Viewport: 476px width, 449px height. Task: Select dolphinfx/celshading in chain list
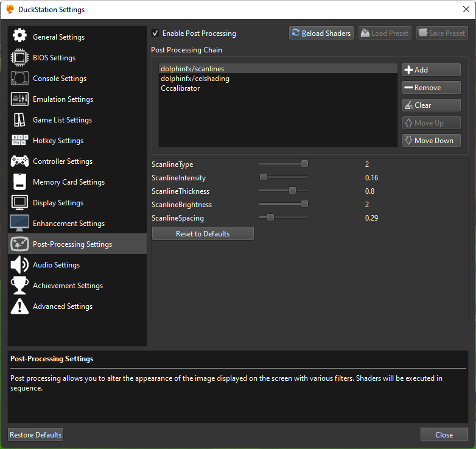click(x=278, y=79)
